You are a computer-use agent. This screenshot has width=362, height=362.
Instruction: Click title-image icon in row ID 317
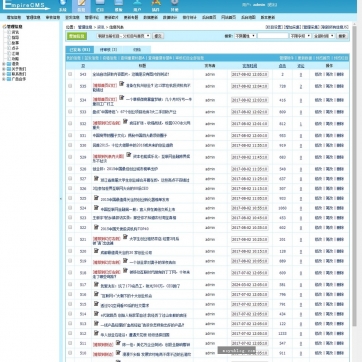click(x=96, y=284)
